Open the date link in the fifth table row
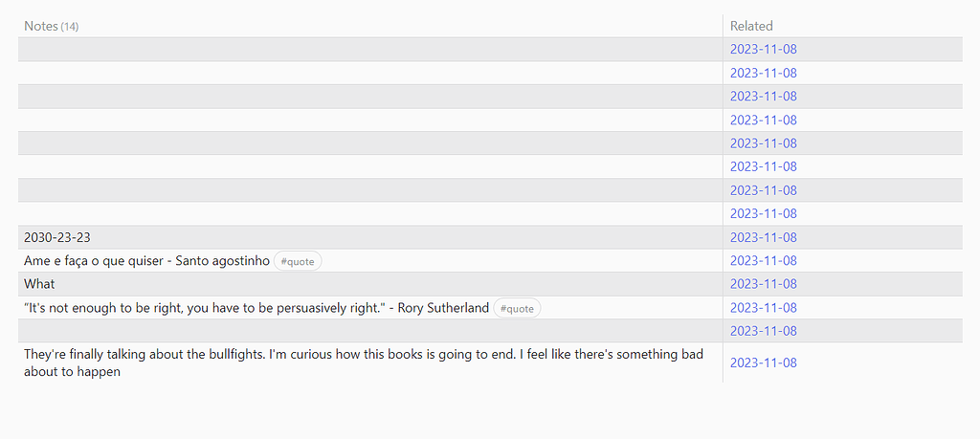This screenshot has width=980, height=439. tap(763, 143)
